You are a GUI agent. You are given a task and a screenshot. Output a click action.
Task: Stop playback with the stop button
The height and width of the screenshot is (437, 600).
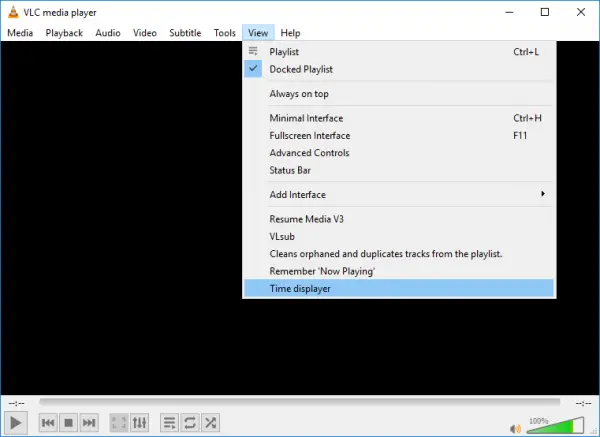pos(68,423)
